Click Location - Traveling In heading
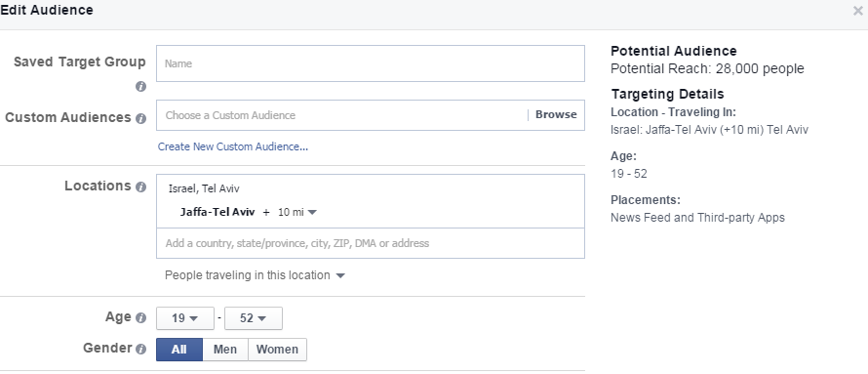This screenshot has height=374, width=868. [x=674, y=112]
